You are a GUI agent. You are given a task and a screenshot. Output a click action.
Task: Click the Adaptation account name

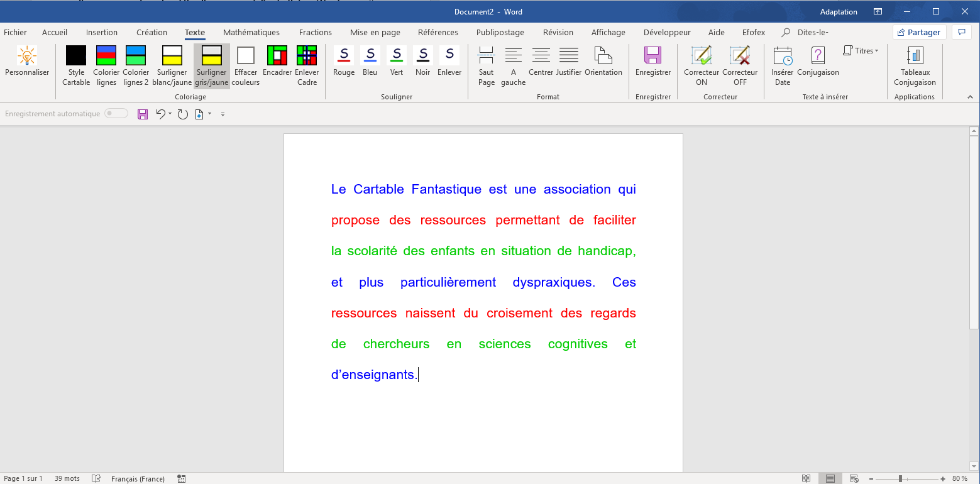(x=839, y=11)
